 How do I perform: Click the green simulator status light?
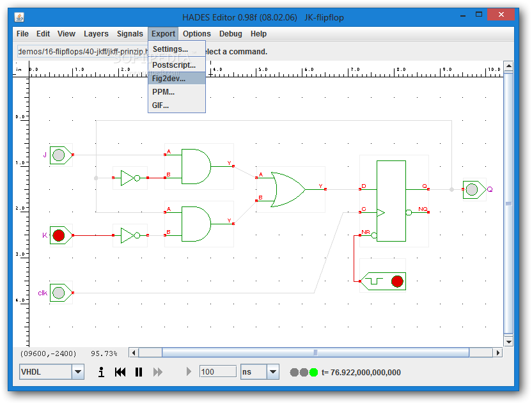313,373
